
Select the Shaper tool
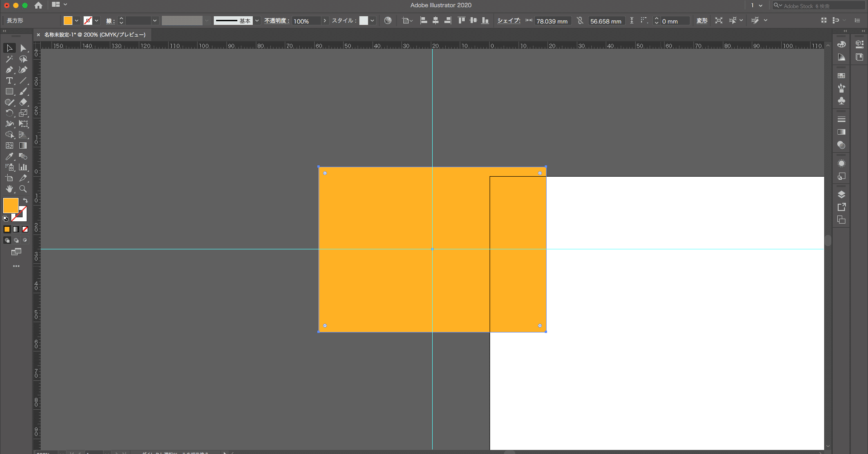coord(9,102)
